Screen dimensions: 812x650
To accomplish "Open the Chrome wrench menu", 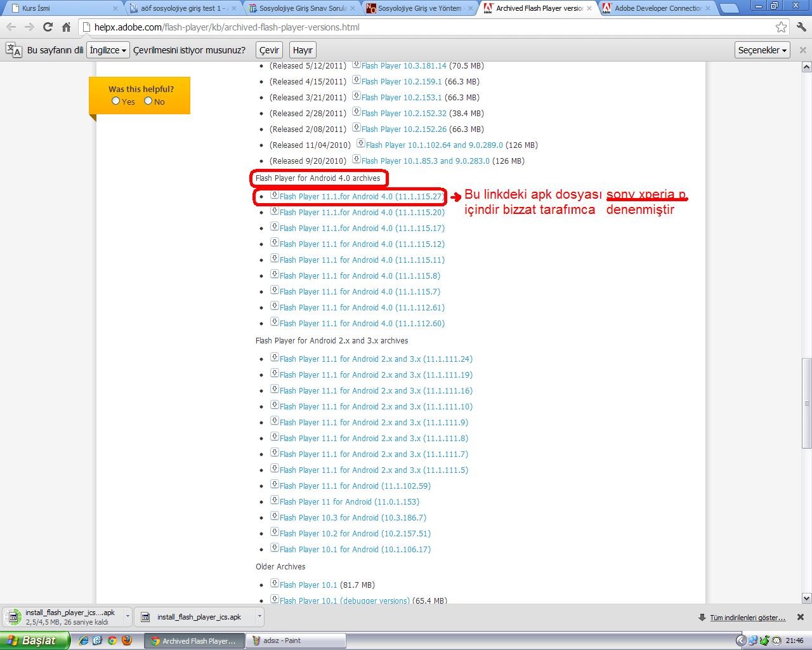I will (801, 27).
